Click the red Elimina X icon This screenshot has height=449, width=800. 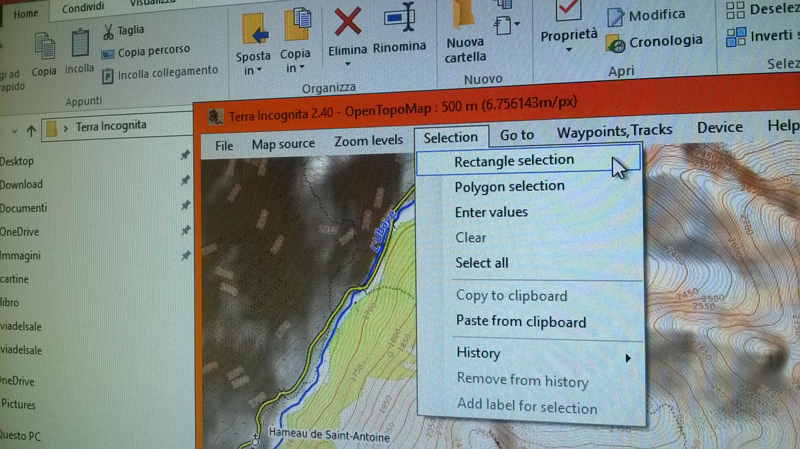coord(347,22)
